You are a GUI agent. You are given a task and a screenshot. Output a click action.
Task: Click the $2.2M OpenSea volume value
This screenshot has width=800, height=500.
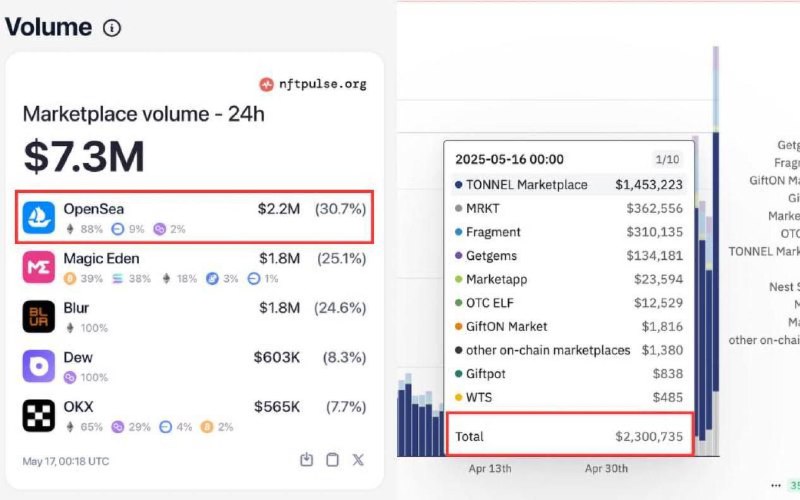[x=279, y=209]
